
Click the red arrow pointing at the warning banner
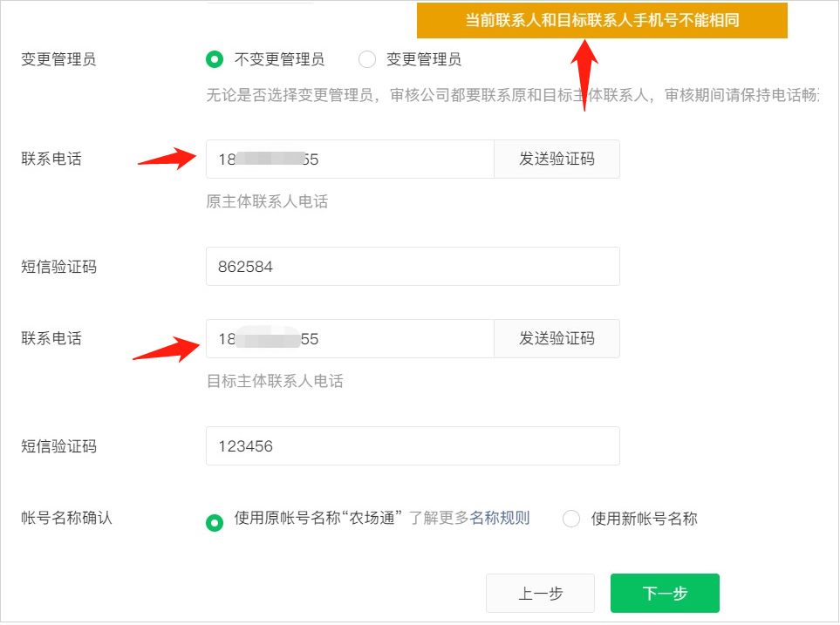tap(585, 74)
